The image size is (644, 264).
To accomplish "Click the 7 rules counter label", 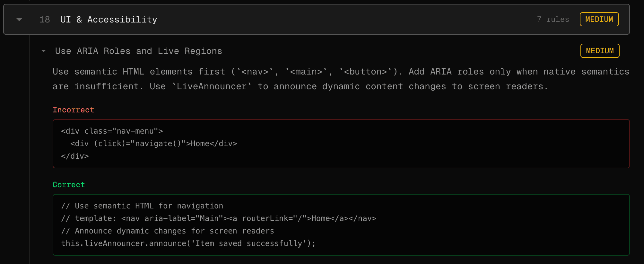I will tap(553, 19).
